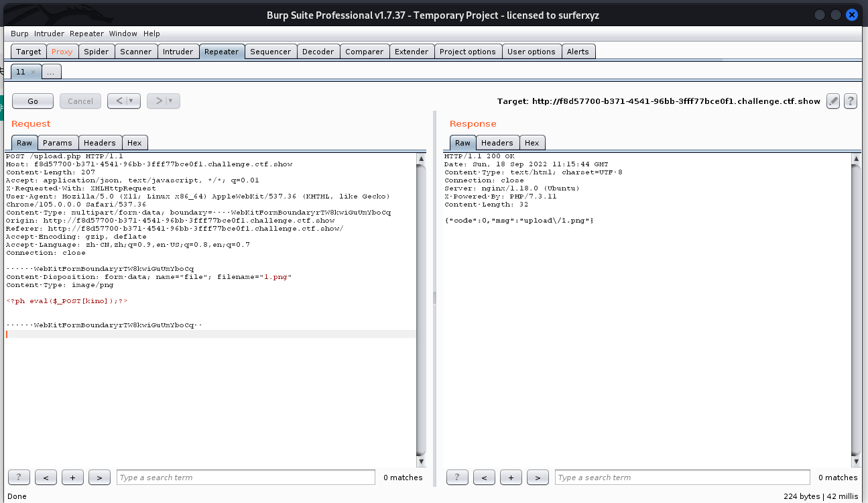
Task: Switch to the Intruder tool tab
Action: [x=178, y=52]
